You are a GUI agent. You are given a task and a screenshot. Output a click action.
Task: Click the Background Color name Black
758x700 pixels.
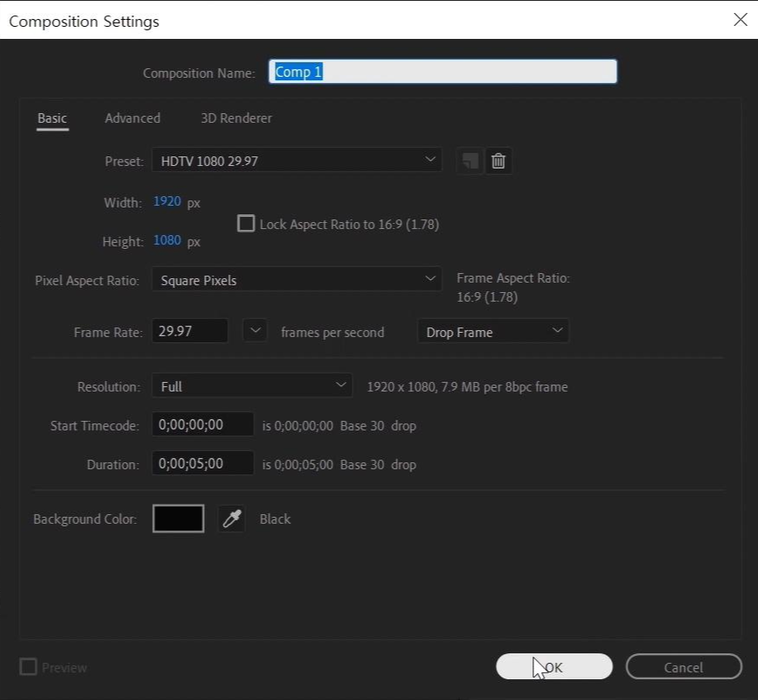click(275, 519)
